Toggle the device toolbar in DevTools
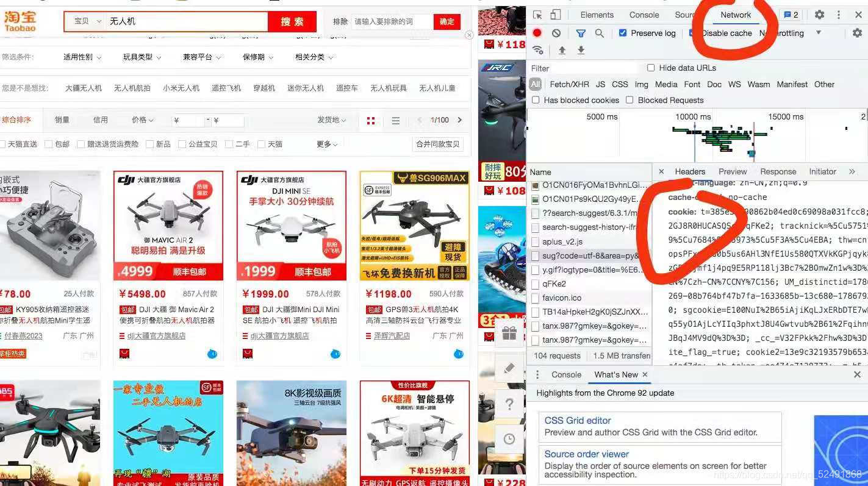This screenshot has width=868, height=486. 555,15
